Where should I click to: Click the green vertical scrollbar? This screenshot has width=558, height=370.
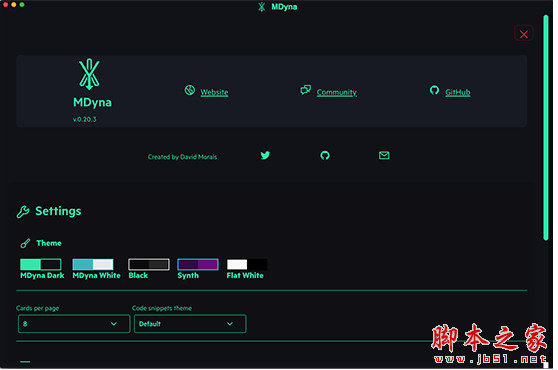pos(546,127)
